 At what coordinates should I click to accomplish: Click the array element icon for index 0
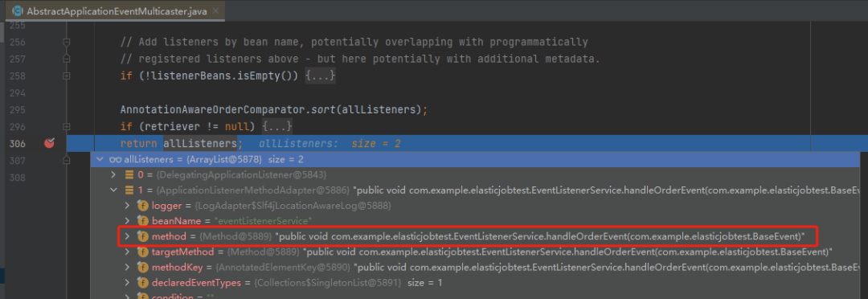129,175
